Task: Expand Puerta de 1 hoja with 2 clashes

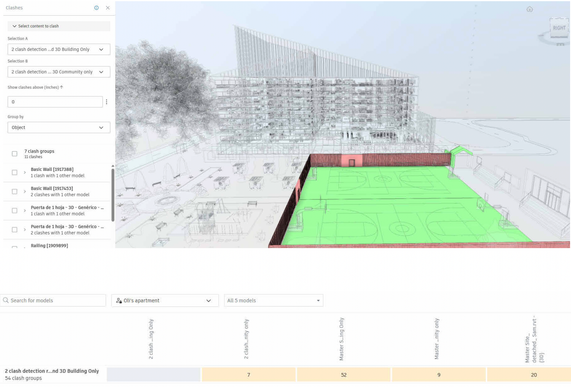Action: click(x=25, y=230)
